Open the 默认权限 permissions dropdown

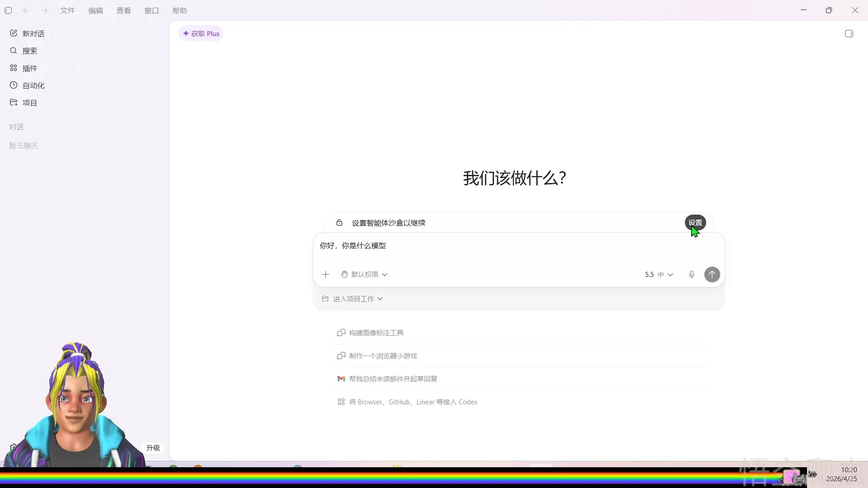click(x=364, y=274)
